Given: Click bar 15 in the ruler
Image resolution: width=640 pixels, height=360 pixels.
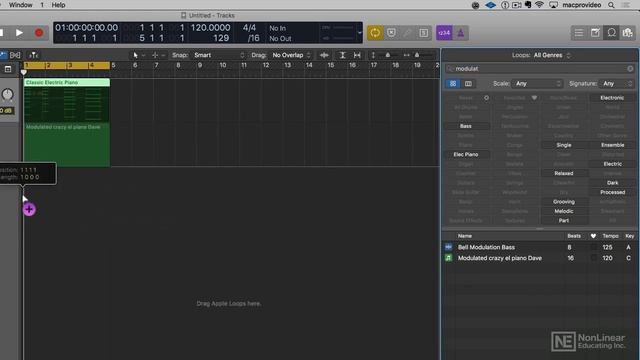Looking at the screenshot, I should coord(331,65).
